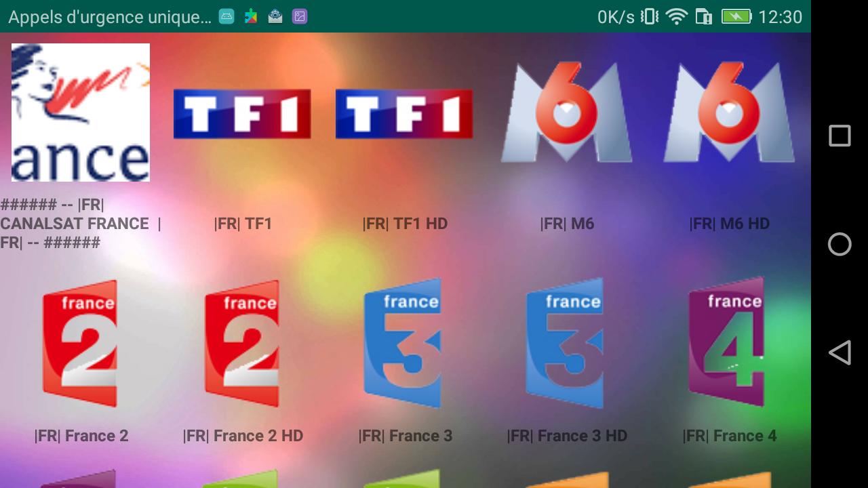Tap the Wi-Fi status bar icon
The width and height of the screenshot is (868, 488).
click(676, 17)
